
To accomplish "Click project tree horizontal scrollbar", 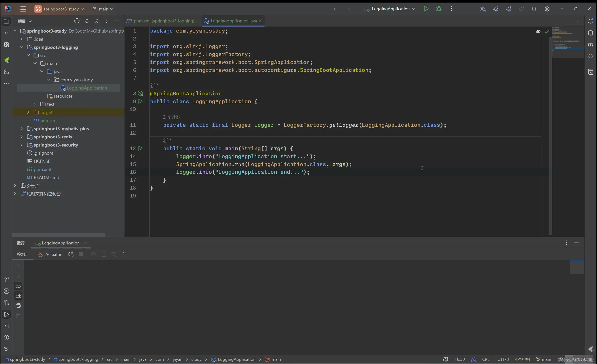I will coord(59,235).
